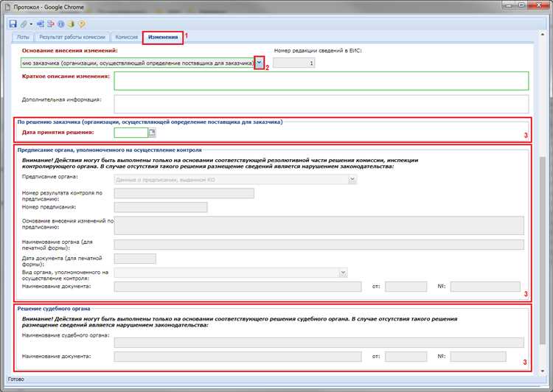Click the yellow speech-bubble help icon
Image resolution: width=553 pixels, height=392 pixels.
(x=81, y=24)
